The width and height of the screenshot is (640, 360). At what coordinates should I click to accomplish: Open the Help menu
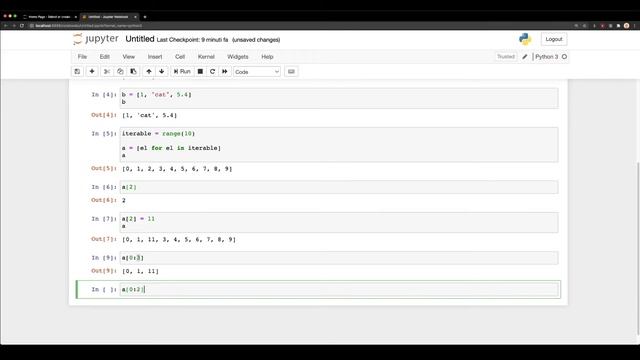point(267,57)
